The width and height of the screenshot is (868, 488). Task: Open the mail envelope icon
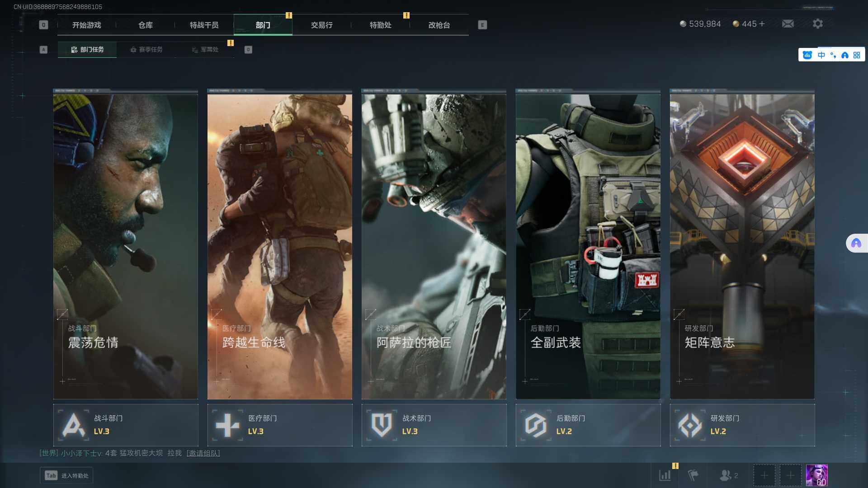pos(788,24)
